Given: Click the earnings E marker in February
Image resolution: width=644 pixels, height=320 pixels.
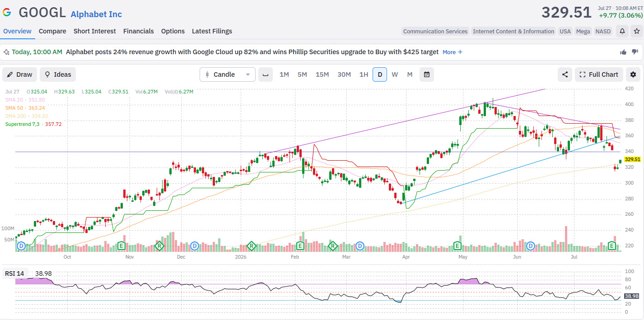Looking at the screenshot, I should 300,246.
